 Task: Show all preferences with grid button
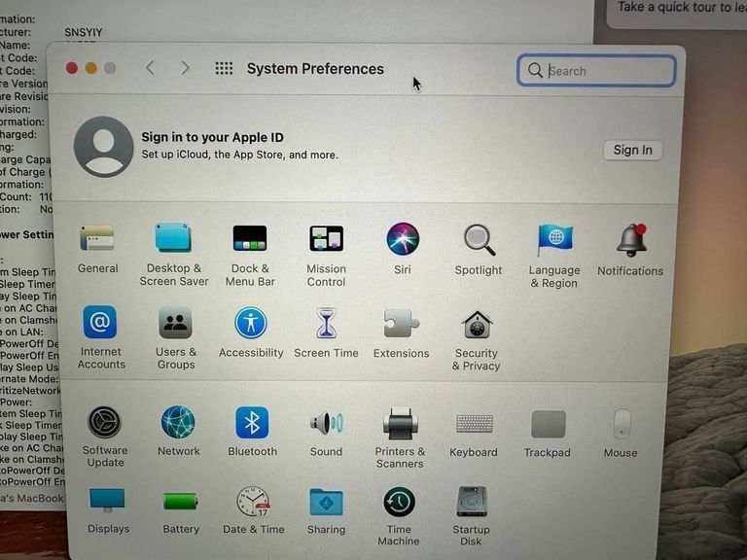point(224,68)
